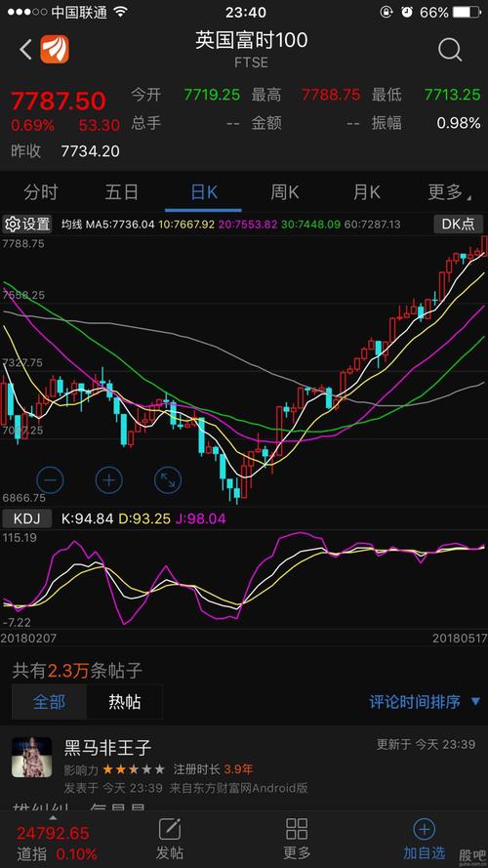Zoom in chart with plus circle
This screenshot has width=488, height=868.
tap(109, 480)
